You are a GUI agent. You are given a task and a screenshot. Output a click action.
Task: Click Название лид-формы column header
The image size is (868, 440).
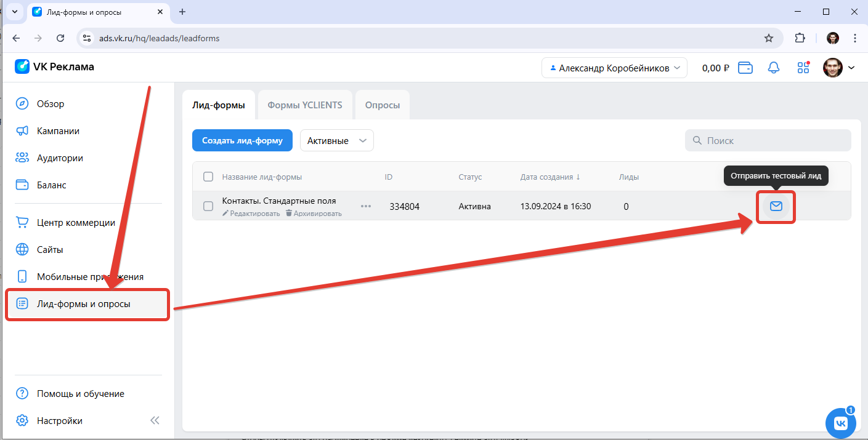click(x=262, y=177)
